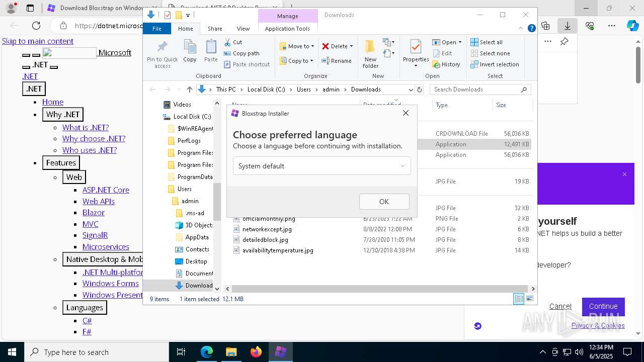Select availabilitytemperature.jpg file

278,250
